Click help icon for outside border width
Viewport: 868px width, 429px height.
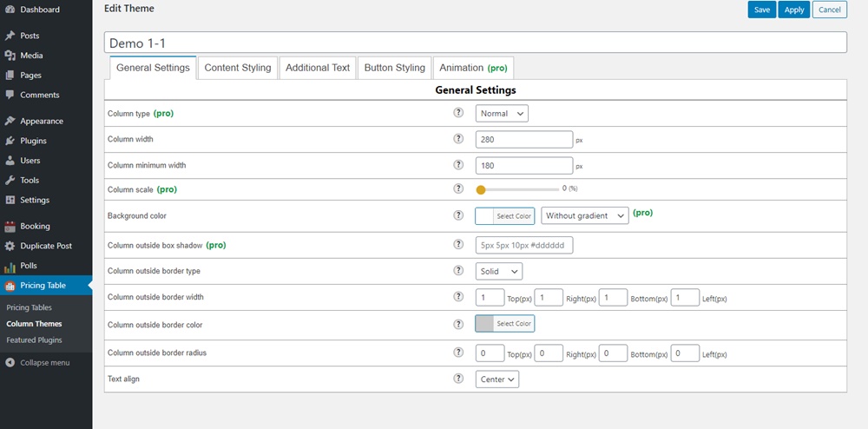pos(458,296)
